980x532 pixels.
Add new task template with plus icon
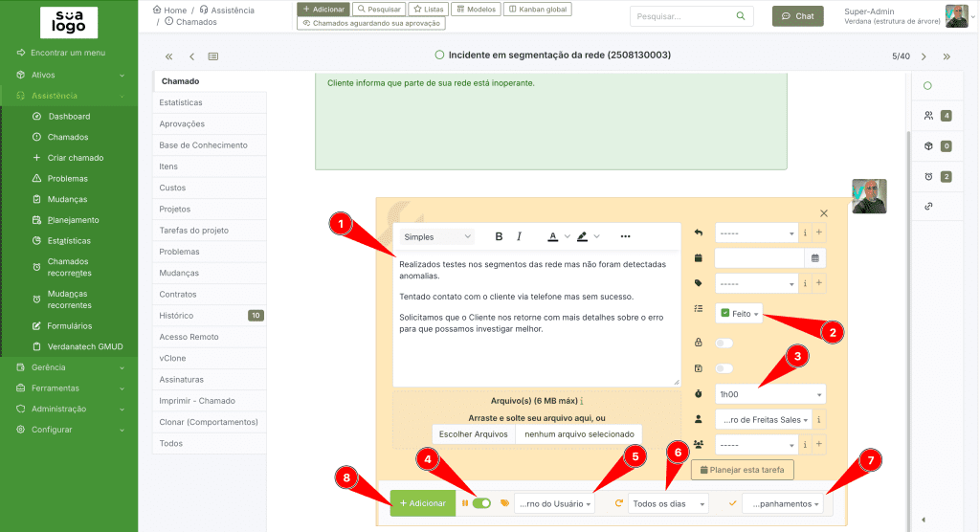819,233
